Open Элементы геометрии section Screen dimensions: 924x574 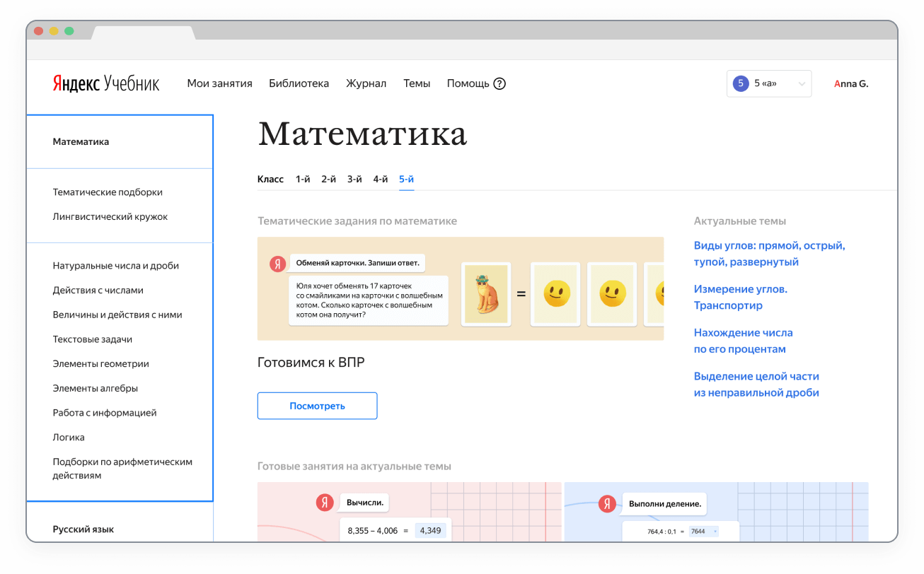click(101, 364)
